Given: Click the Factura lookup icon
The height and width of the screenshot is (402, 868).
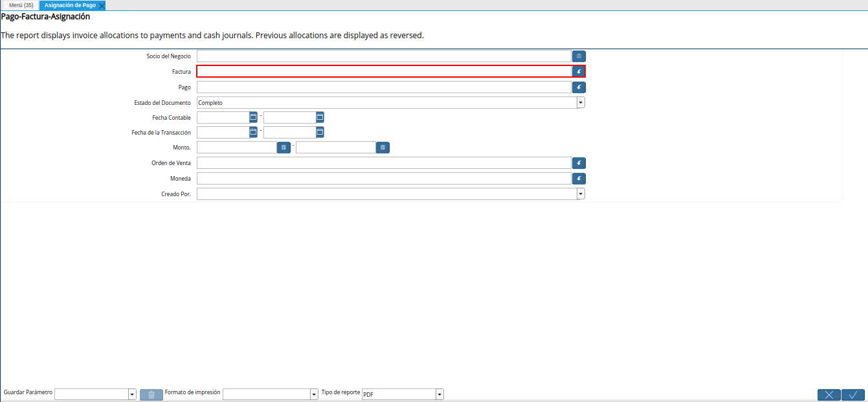Looking at the screenshot, I should 579,72.
